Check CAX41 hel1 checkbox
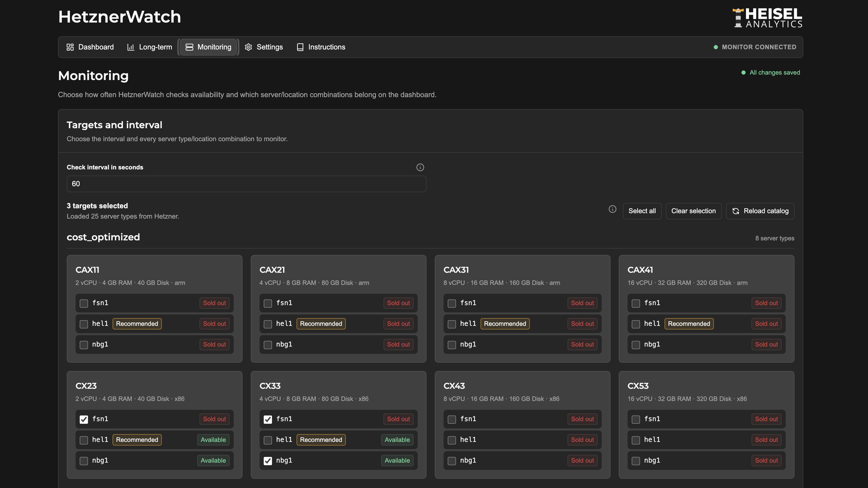Viewport: 868px width, 488px height. pyautogui.click(x=636, y=324)
